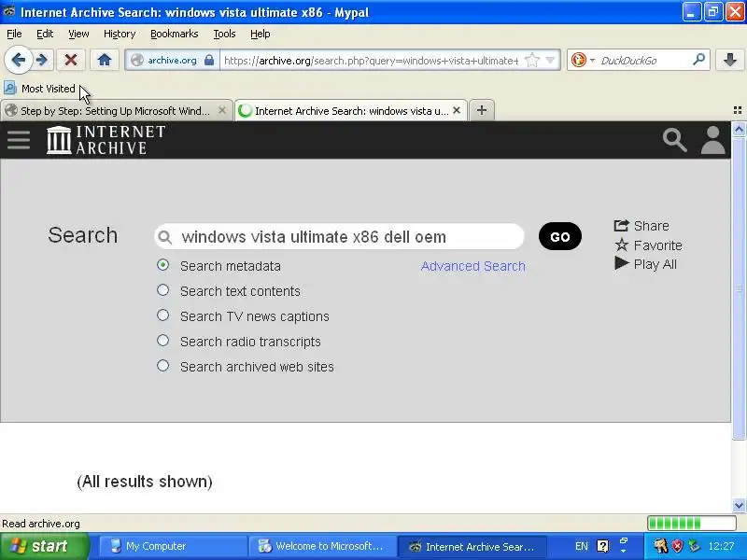Switch to Step by Step Setting Up tab
This screenshot has height=560, width=747.
tap(114, 111)
